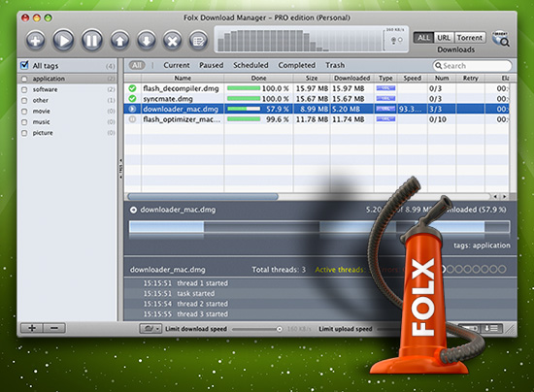Toggle the music tag checkbox
The height and width of the screenshot is (392, 534).
pos(24,122)
